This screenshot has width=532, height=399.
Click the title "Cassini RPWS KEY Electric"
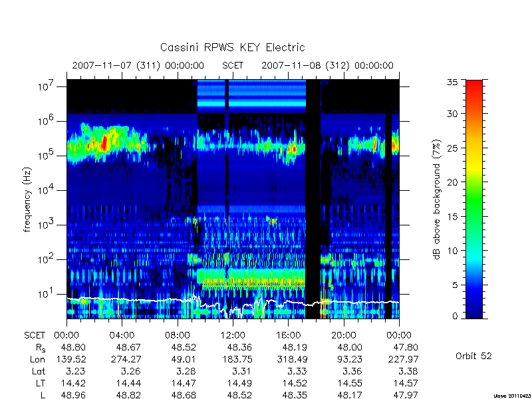tap(232, 47)
